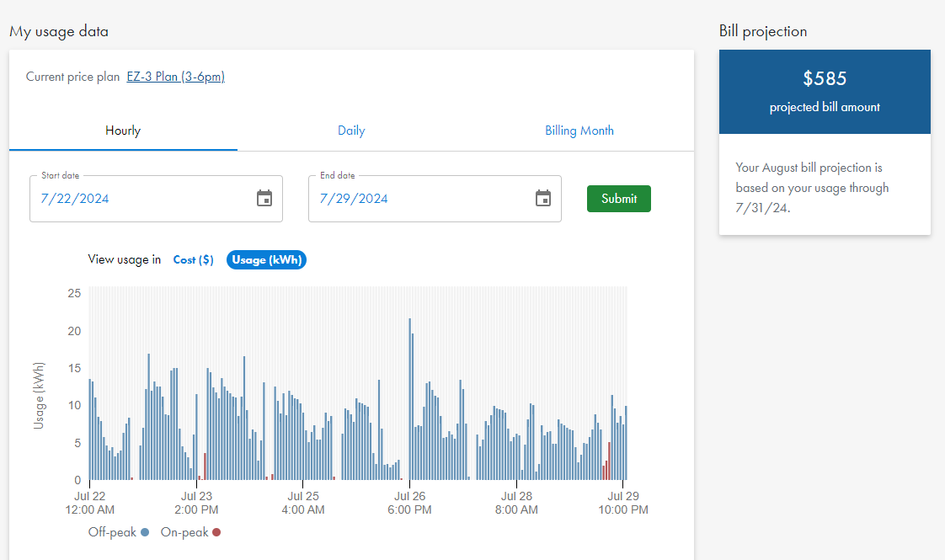Open the Billing Month tab
Viewport: 945px width, 560px height.
coord(579,131)
